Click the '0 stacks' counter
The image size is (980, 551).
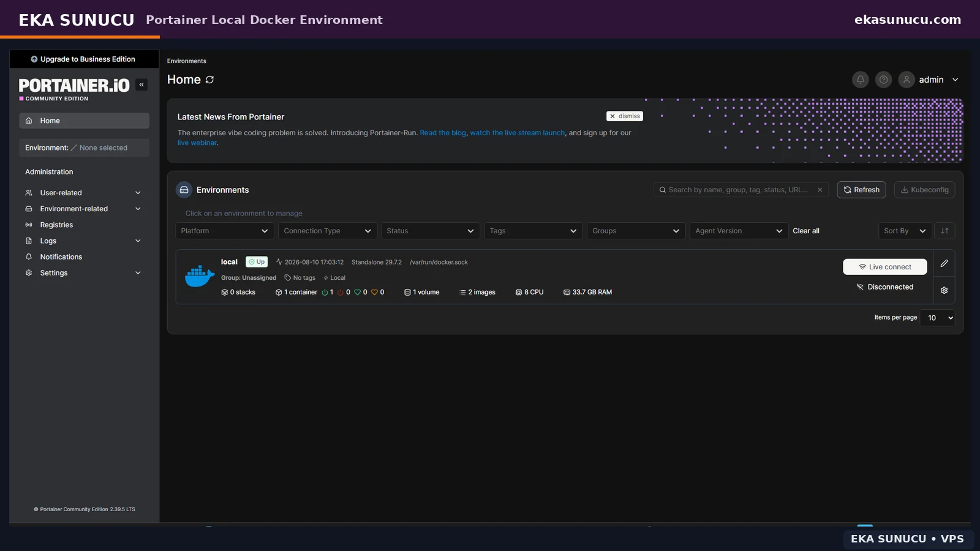pyautogui.click(x=238, y=293)
